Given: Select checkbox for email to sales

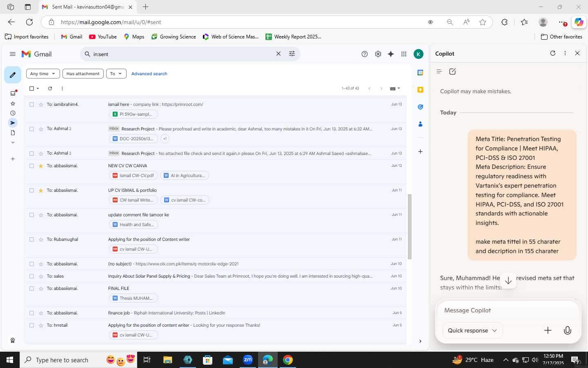Looking at the screenshot, I should tap(31, 276).
